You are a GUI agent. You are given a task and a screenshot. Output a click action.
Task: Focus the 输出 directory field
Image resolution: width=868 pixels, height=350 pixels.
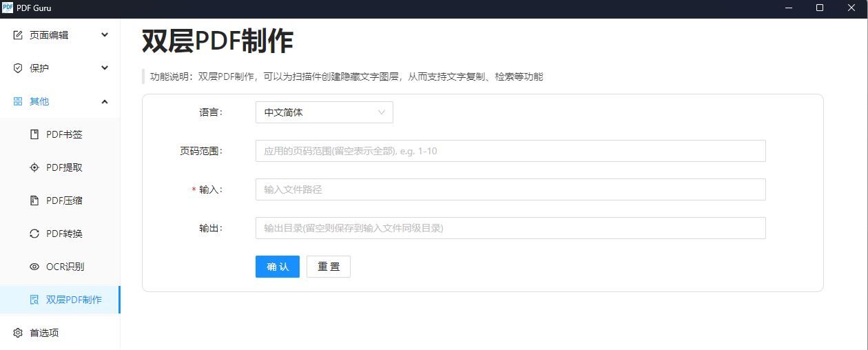[x=510, y=228]
